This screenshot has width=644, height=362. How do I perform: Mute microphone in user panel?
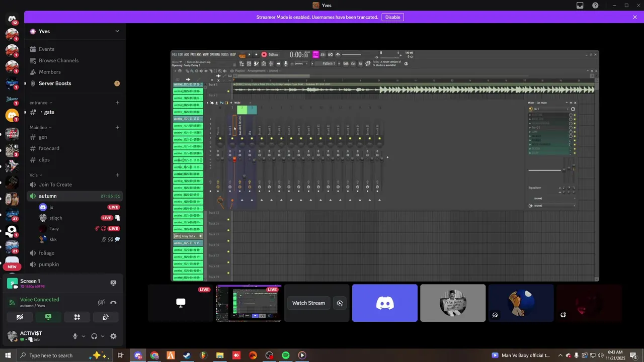click(x=75, y=336)
